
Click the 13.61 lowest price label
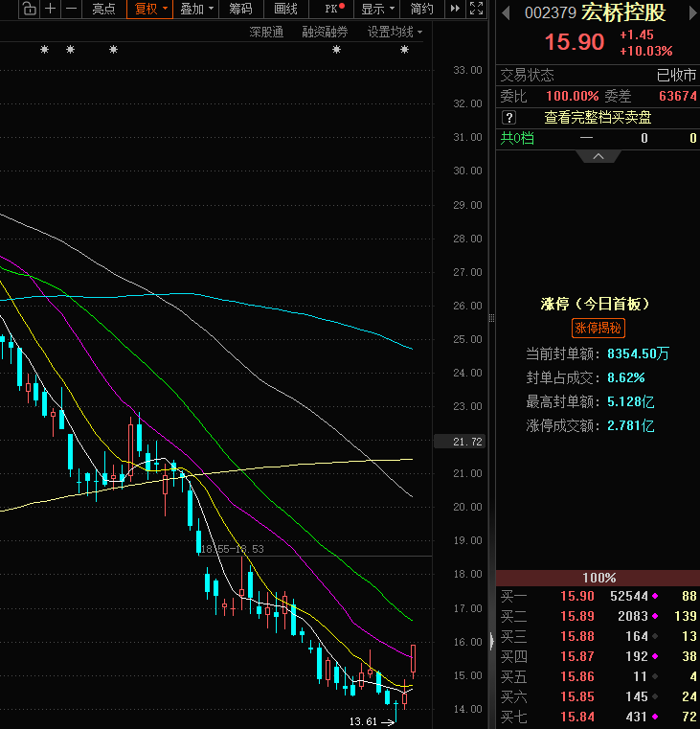point(363,721)
